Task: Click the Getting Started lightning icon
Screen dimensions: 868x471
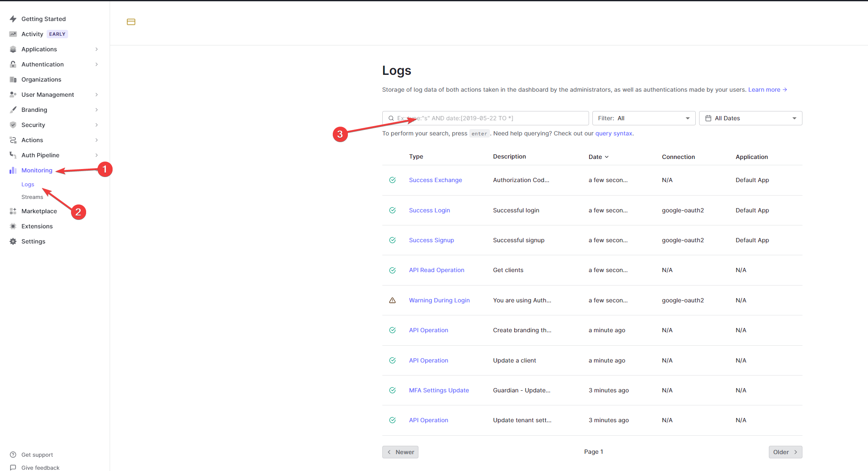Action: pyautogui.click(x=13, y=19)
